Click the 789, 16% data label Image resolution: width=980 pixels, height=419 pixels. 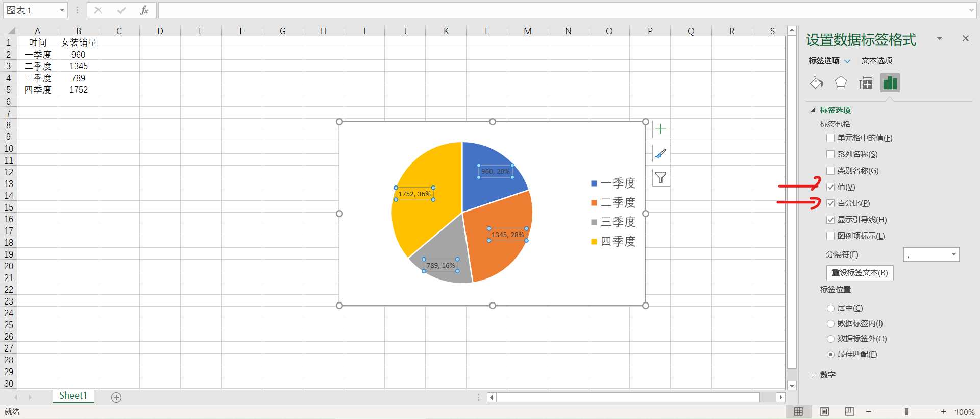(x=440, y=265)
